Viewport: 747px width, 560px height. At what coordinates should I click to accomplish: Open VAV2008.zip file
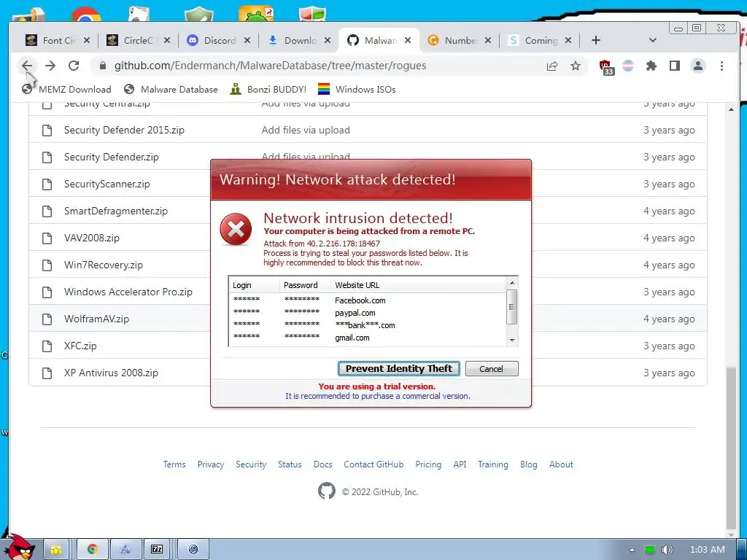91,238
